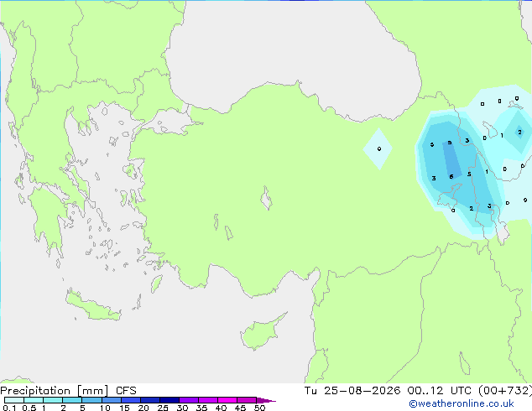Click the legend label '30'
Image resolution: width=532 pixels, height=411 pixels.
coord(182,408)
